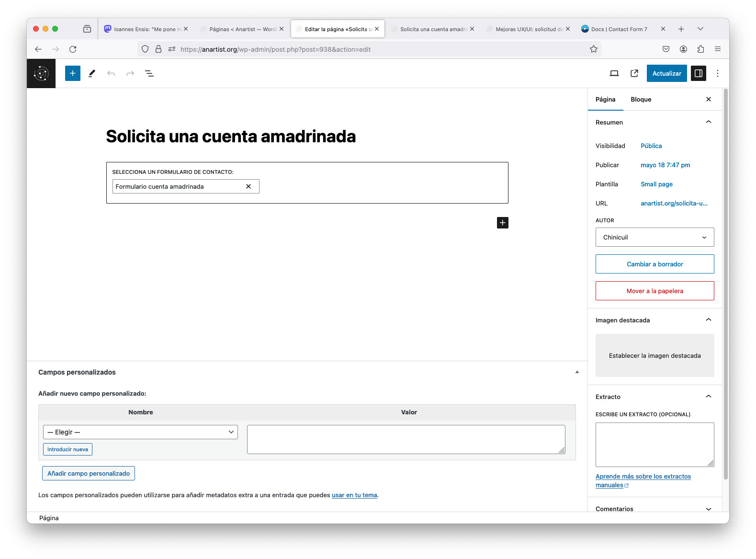Open the Pocket save icon
The height and width of the screenshot is (559, 756).
pos(666,49)
